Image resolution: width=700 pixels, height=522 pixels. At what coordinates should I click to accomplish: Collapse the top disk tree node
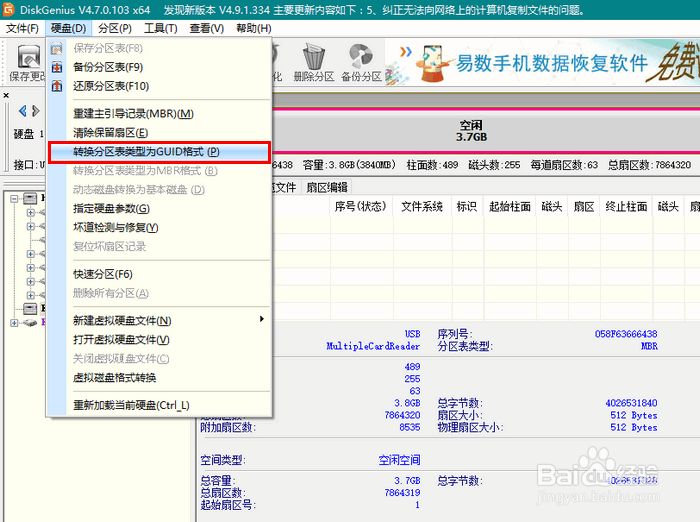(x=14, y=198)
